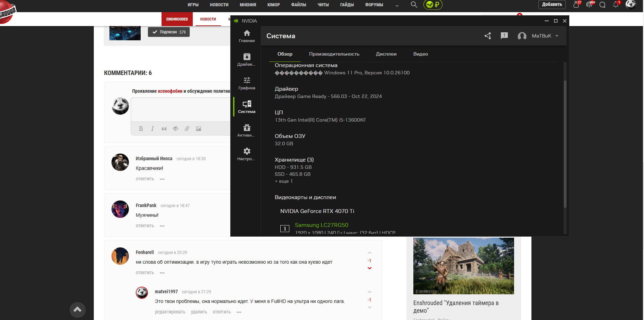Click удалить on matvei1997 comment

[x=199, y=312]
